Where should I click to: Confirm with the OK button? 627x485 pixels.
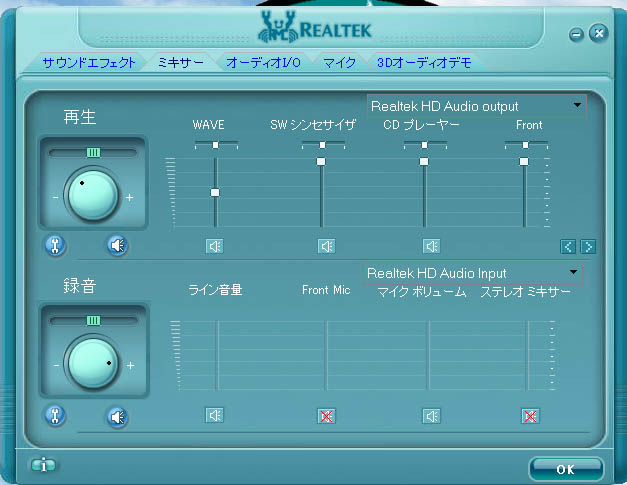point(566,469)
